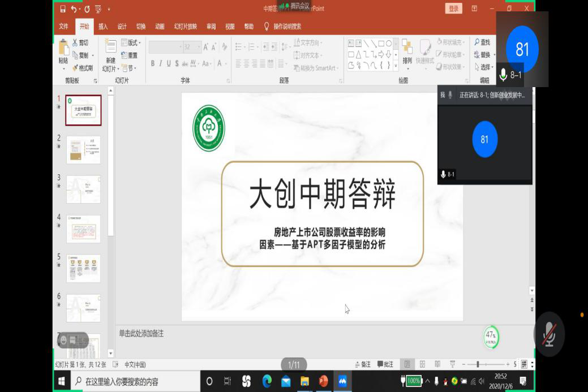Screen dimensions: 588x392
Task: Click the Sign in (登录) button
Action: tap(454, 8)
